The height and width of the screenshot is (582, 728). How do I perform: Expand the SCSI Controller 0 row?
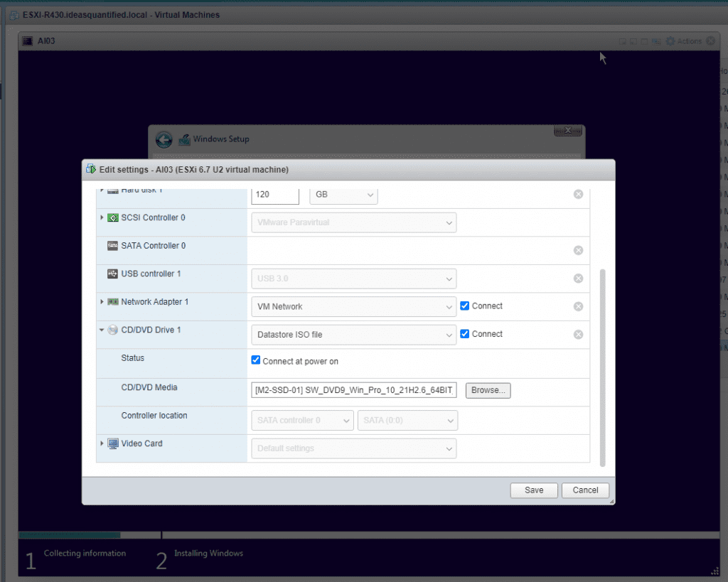tap(102, 217)
